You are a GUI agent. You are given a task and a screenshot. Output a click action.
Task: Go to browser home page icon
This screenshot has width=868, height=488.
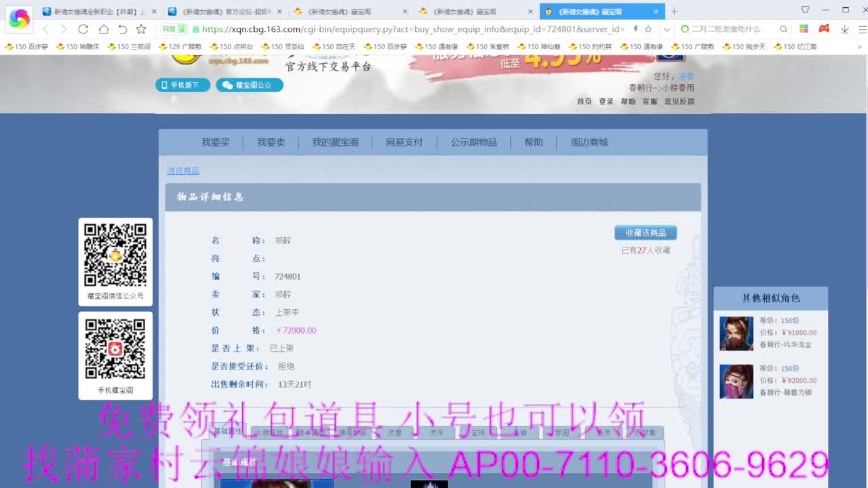[103, 29]
